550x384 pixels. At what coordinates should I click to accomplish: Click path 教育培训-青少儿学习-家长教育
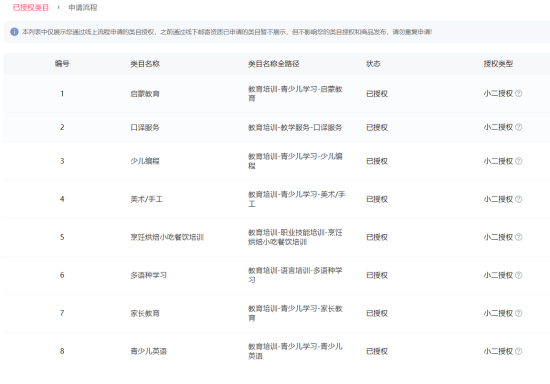(x=295, y=313)
